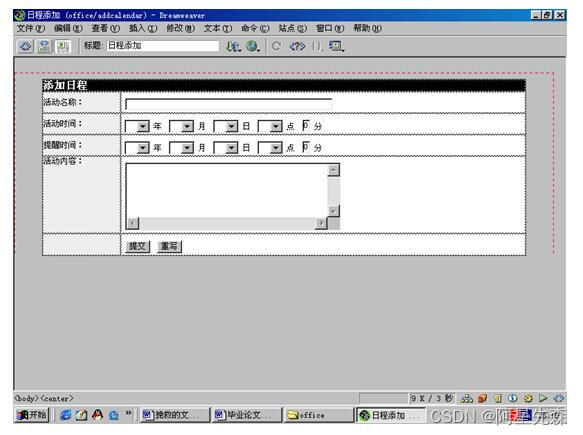
Task: Click the Refresh Design View icon
Action: click(x=276, y=46)
